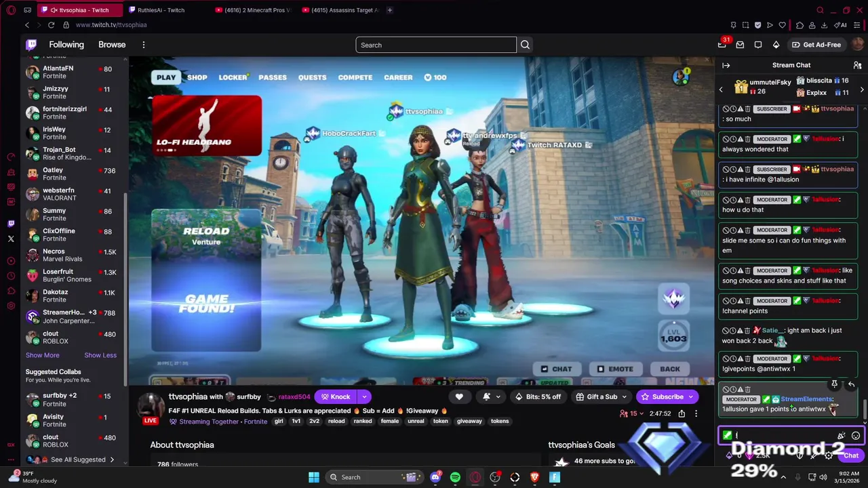Open the moderator sword tools icon
Image resolution: width=868 pixels, height=488 pixels.
(814, 455)
